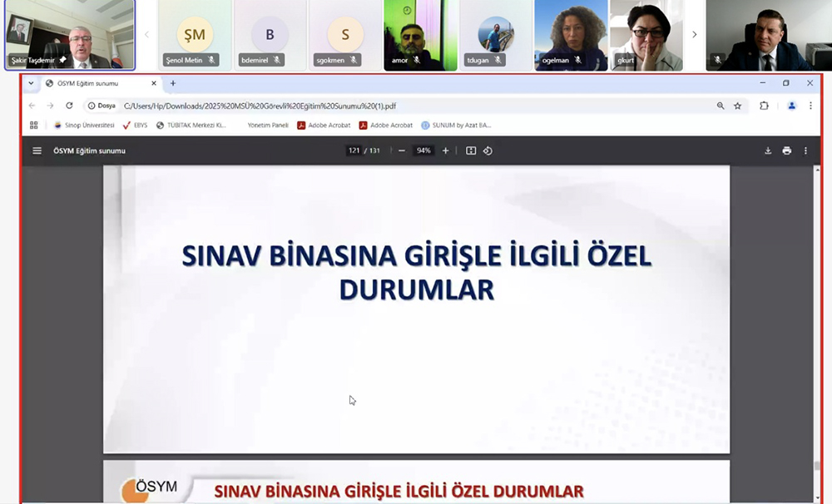Reload the current page
Viewport: 832px width, 504px height.
tap(69, 106)
